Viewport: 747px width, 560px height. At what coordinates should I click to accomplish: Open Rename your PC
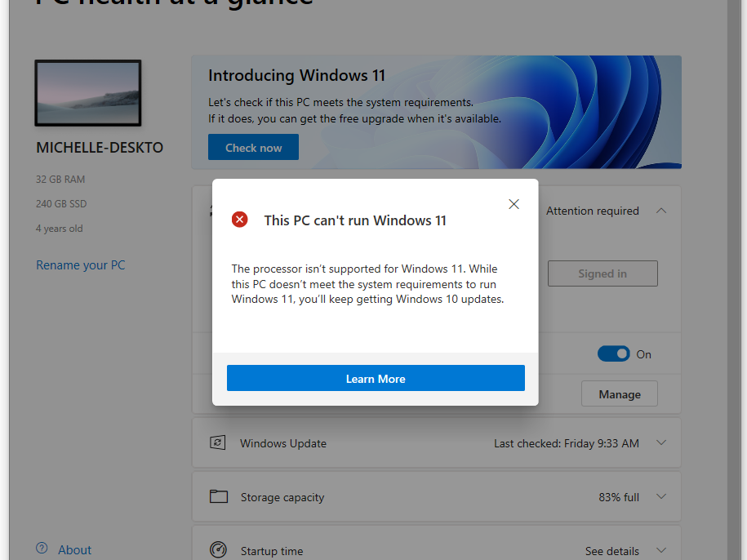80,264
